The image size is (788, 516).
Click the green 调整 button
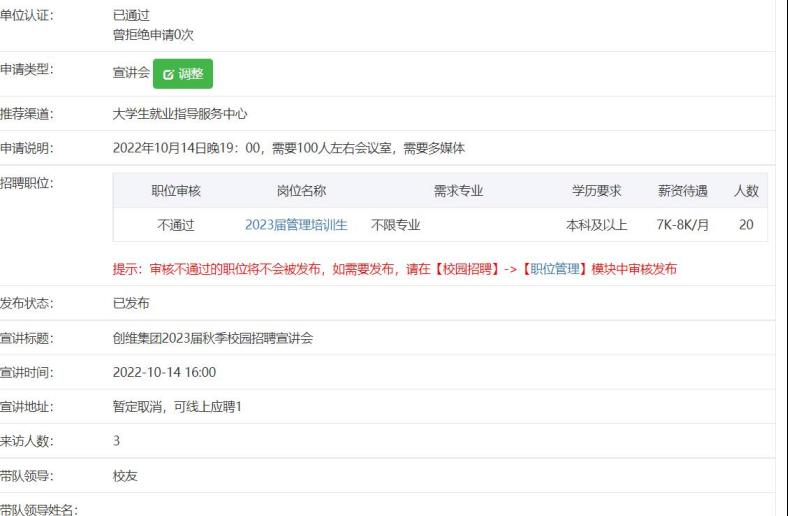click(x=183, y=74)
